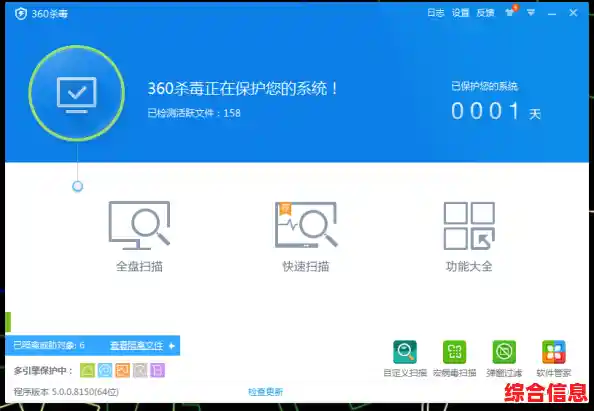Screen dimensions: 594x411
Task: Open the 日志 log menu item
Action: point(436,13)
